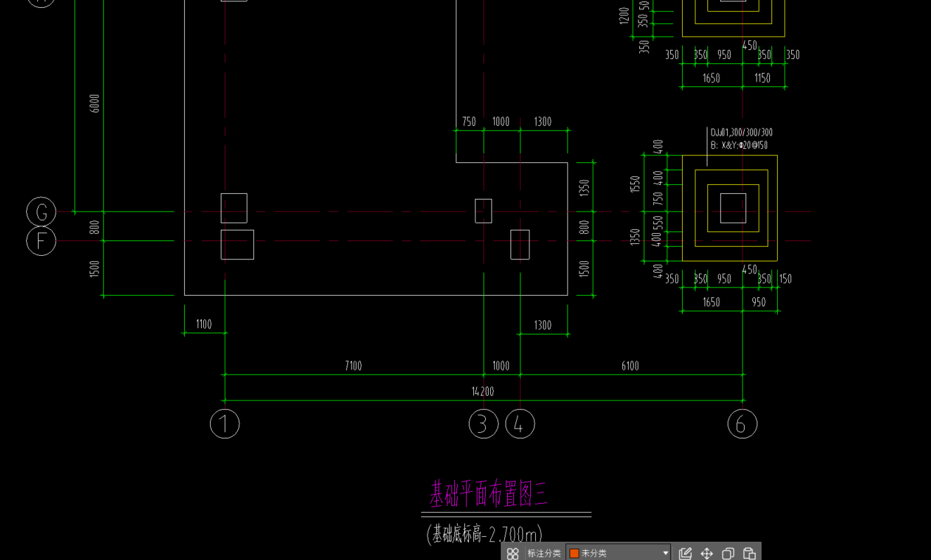Select axis bubble 4

520,424
